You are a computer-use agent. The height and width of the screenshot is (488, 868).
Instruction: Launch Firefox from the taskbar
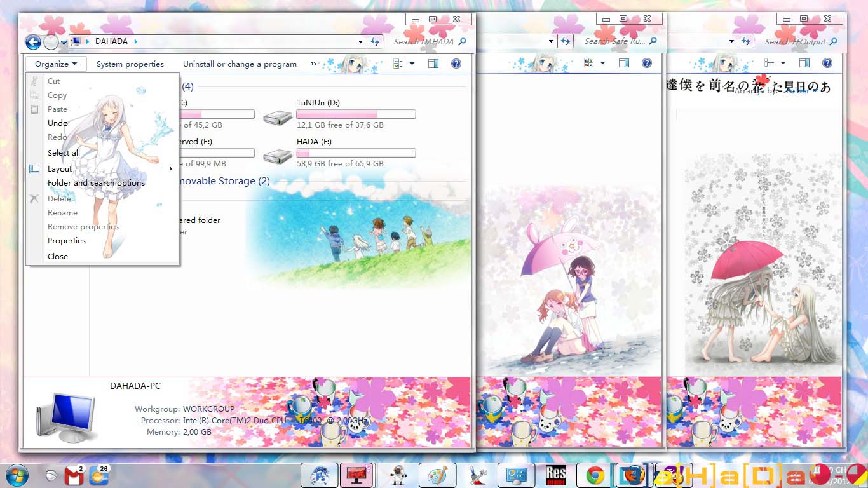(x=633, y=475)
